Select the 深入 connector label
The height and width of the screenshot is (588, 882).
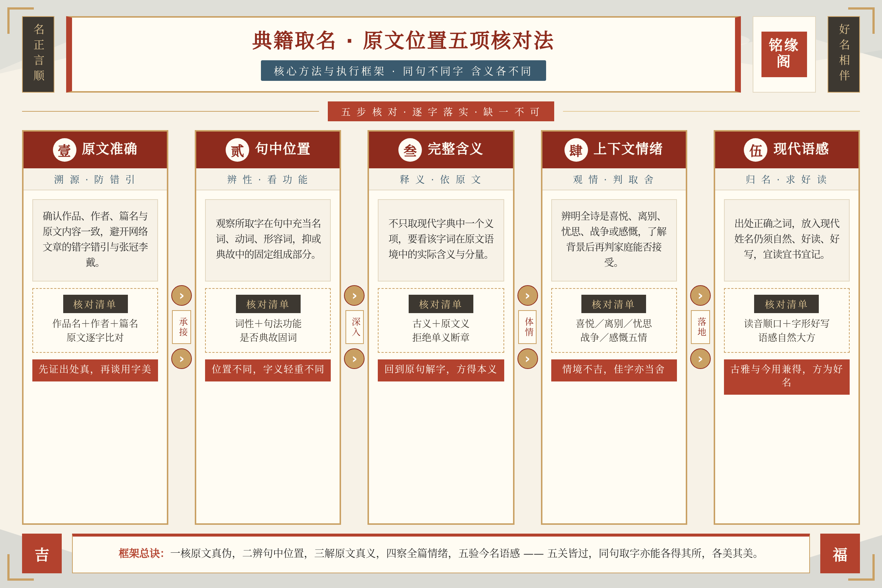(354, 327)
